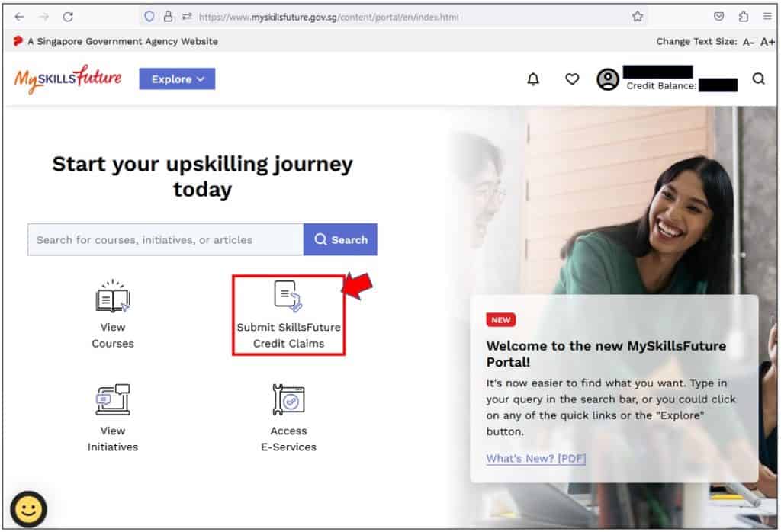Open the Pocket save icon
This screenshot has width=781, height=532.
(x=718, y=17)
